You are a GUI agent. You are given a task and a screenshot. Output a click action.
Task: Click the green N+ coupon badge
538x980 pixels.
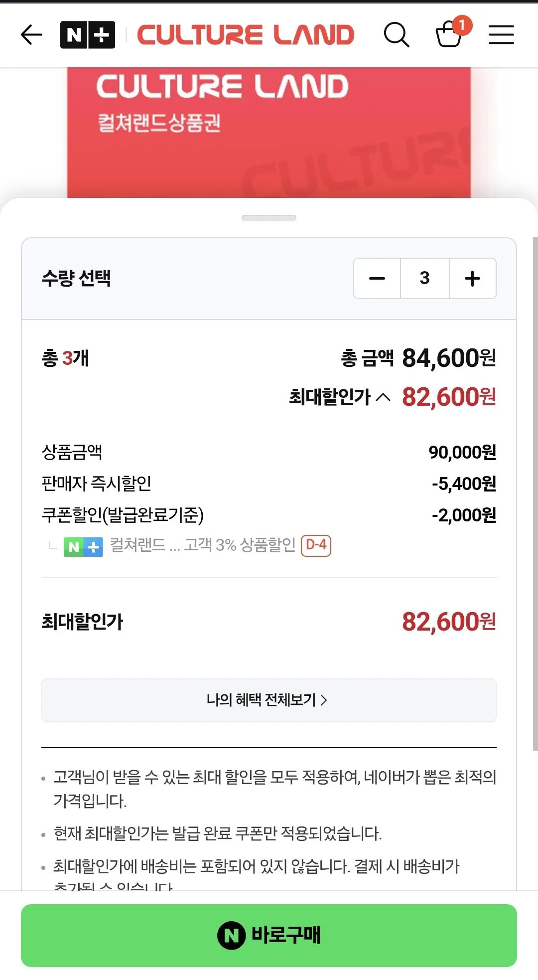tap(83, 547)
